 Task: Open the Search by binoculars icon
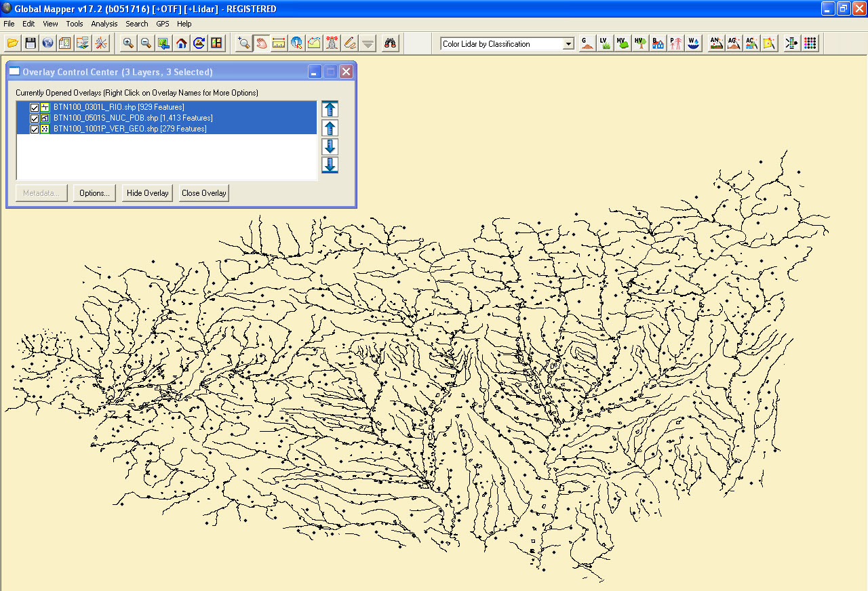tap(389, 42)
